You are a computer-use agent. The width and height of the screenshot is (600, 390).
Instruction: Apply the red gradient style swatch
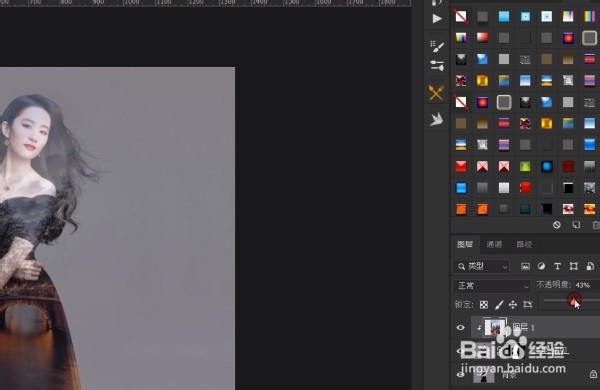tap(483, 38)
